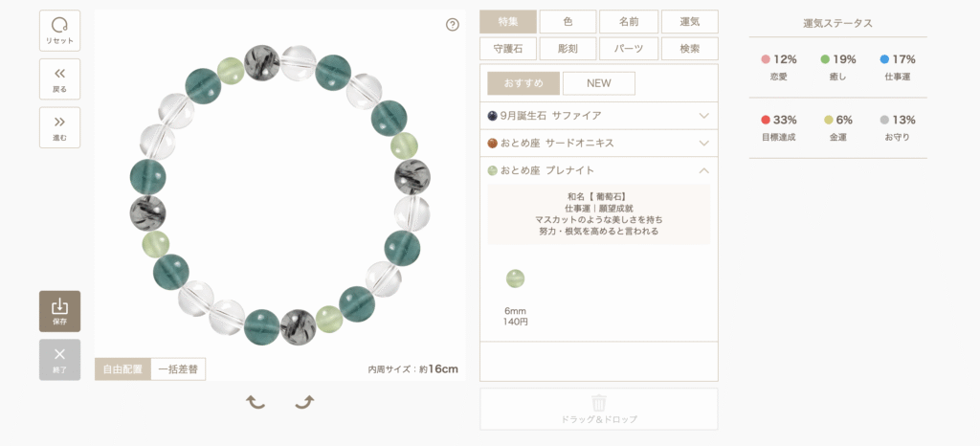Screen dimensions: 980x446
Task: Select the NEW filter
Action: click(599, 83)
